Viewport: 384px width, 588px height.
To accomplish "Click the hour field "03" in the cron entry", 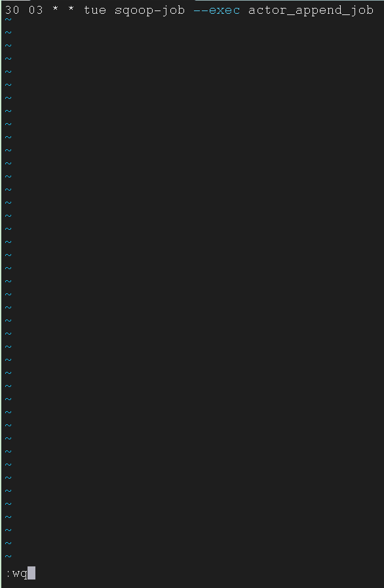I will point(35,10).
